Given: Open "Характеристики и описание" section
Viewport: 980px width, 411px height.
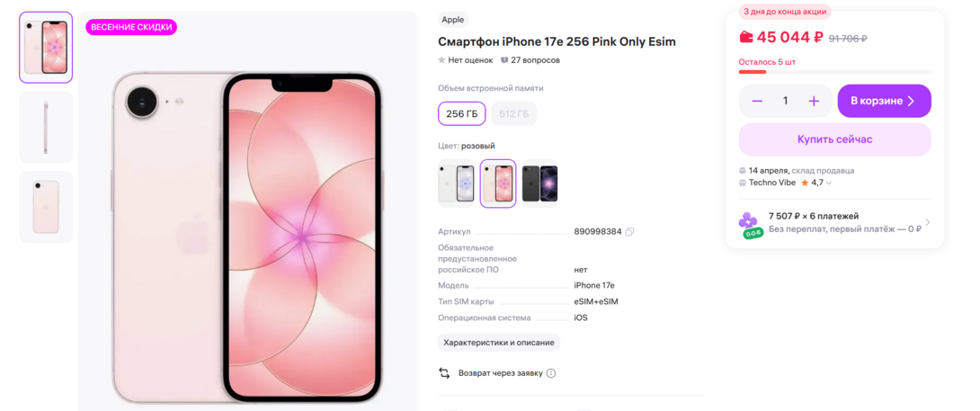Looking at the screenshot, I should tap(499, 343).
